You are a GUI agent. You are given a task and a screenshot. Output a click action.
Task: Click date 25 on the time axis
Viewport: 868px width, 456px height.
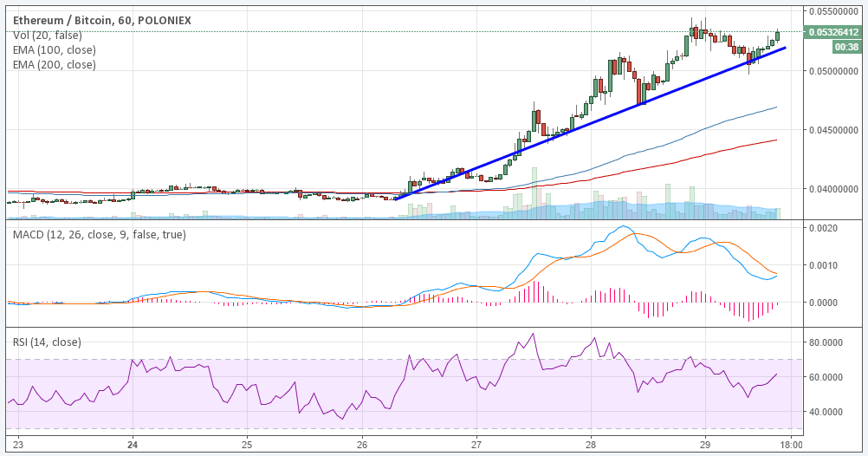pos(247,445)
